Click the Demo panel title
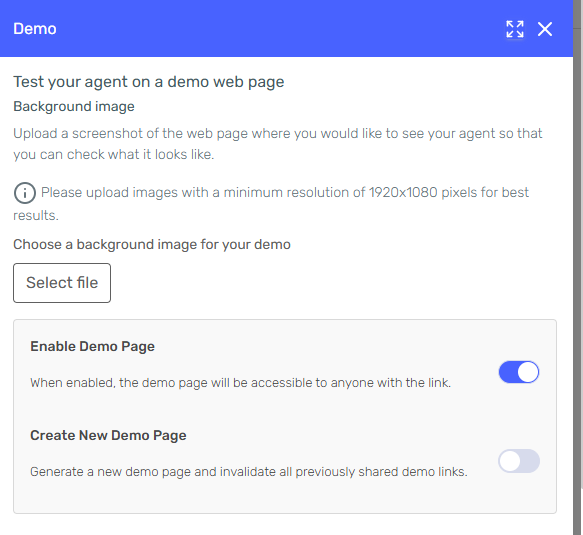The height and width of the screenshot is (535, 583). 35,29
